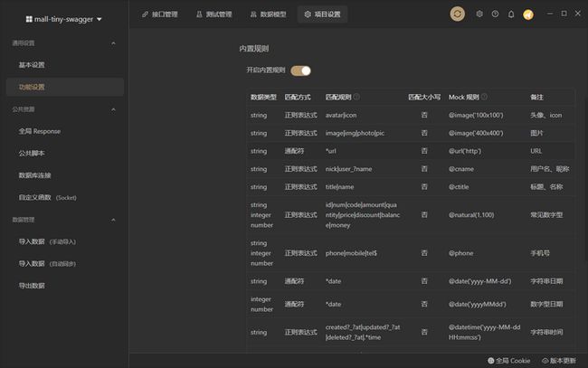The width and height of the screenshot is (588, 368).
Task: Click 版本更新 in the status bar
Action: [558, 360]
